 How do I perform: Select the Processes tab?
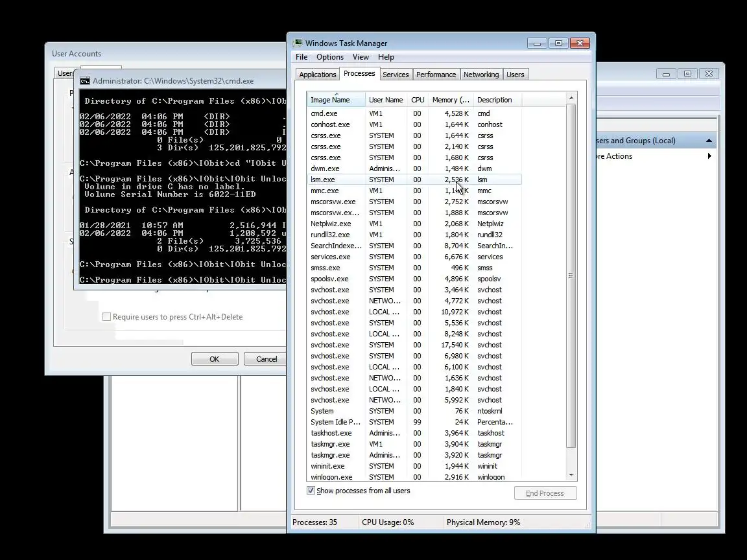359,73
